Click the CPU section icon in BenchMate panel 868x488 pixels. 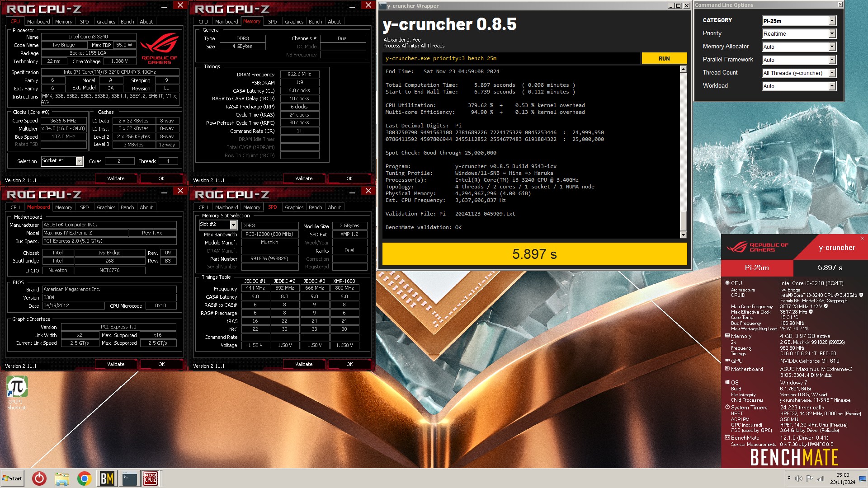[x=727, y=283]
